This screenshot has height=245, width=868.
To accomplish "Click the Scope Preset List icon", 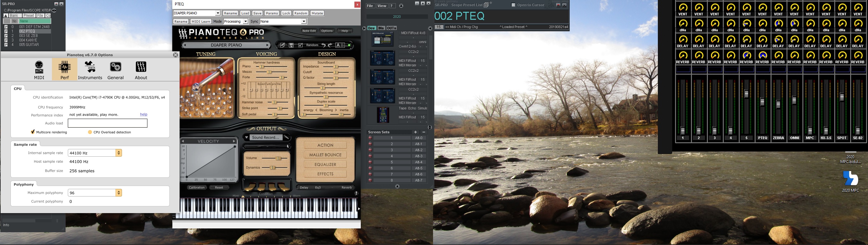I will point(486,5).
